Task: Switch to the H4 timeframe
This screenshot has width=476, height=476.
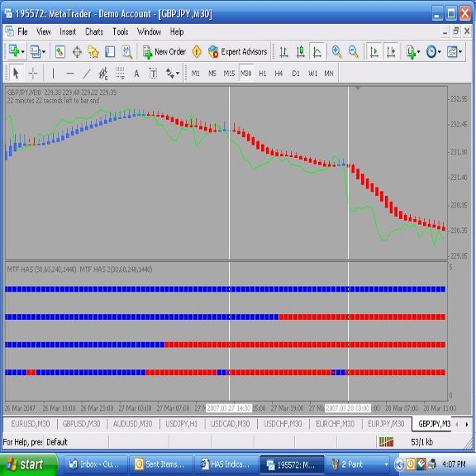Action: 278,74
